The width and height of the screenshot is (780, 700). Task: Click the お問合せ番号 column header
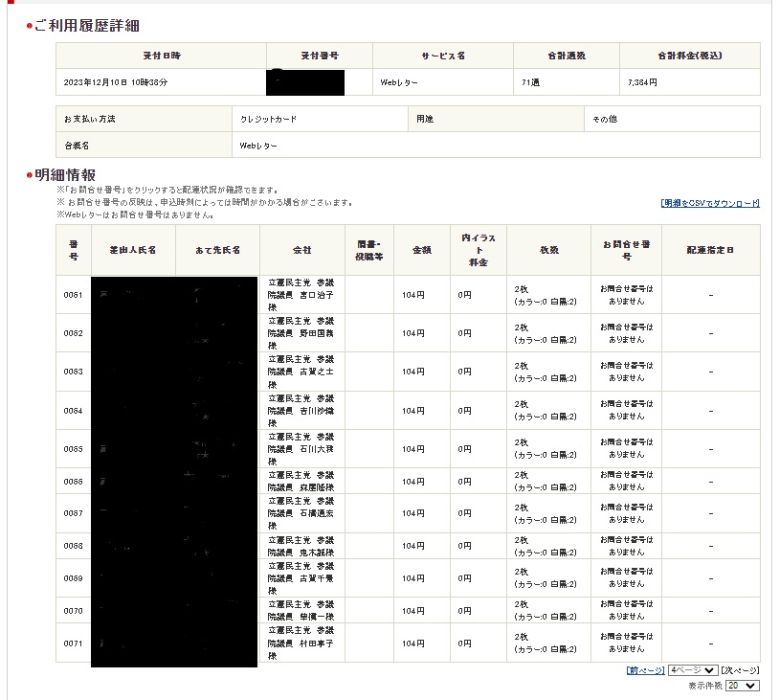tap(626, 250)
